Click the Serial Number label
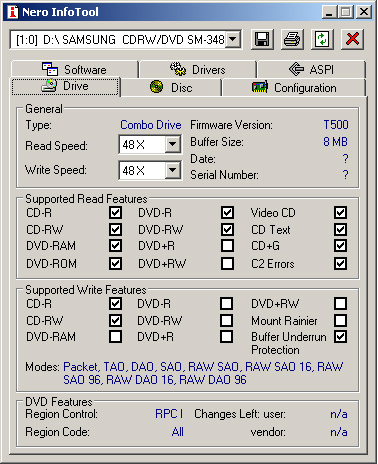The image size is (378, 464). pyautogui.click(x=224, y=175)
